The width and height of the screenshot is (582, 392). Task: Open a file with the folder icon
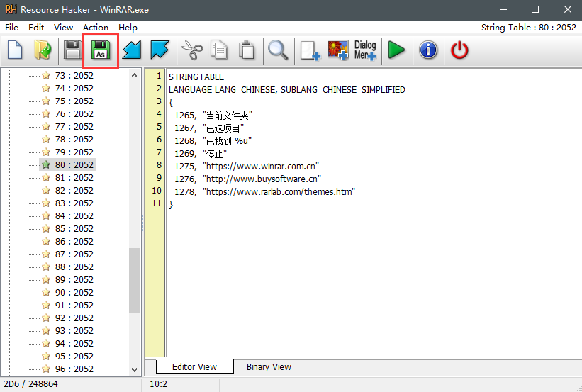43,50
